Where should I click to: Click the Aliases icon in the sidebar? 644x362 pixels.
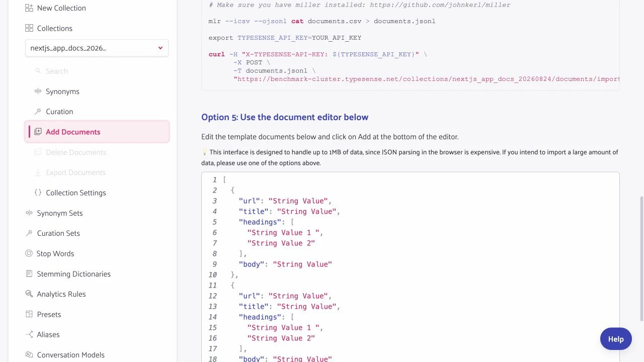29,334
